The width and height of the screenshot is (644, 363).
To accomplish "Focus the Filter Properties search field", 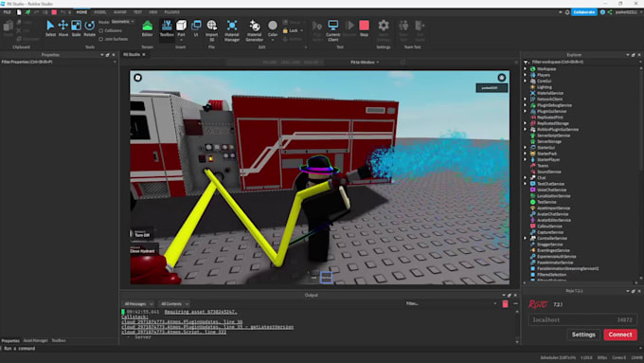I will [x=58, y=62].
